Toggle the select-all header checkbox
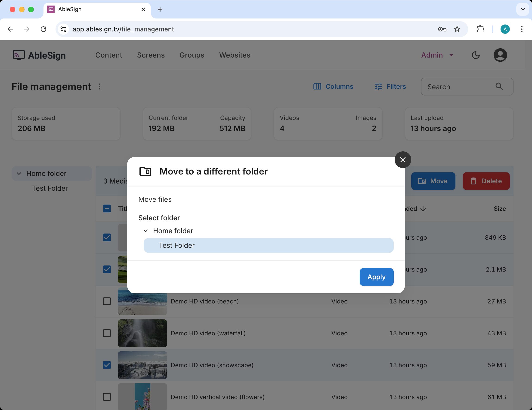This screenshot has width=532, height=410. pyautogui.click(x=107, y=208)
